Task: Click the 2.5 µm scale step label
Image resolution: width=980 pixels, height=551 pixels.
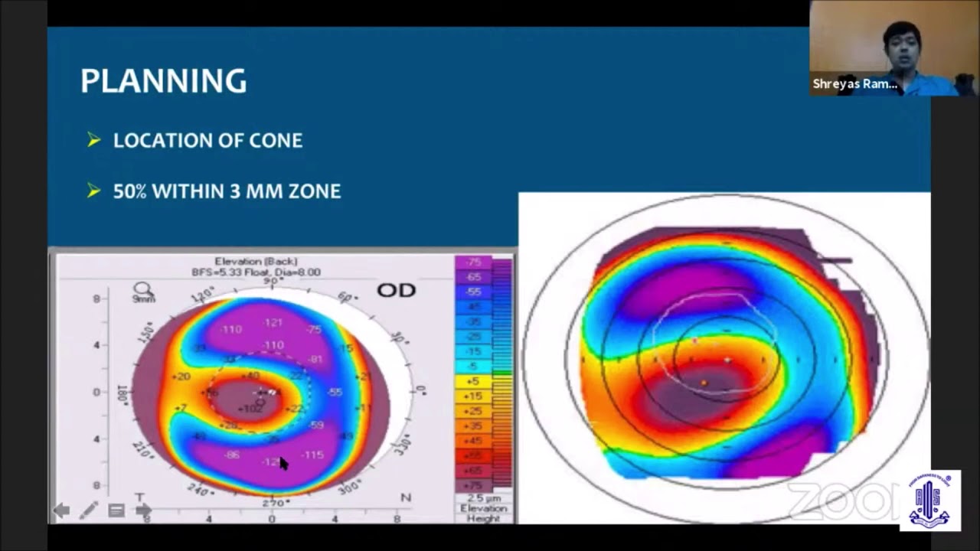Action: coord(483,498)
